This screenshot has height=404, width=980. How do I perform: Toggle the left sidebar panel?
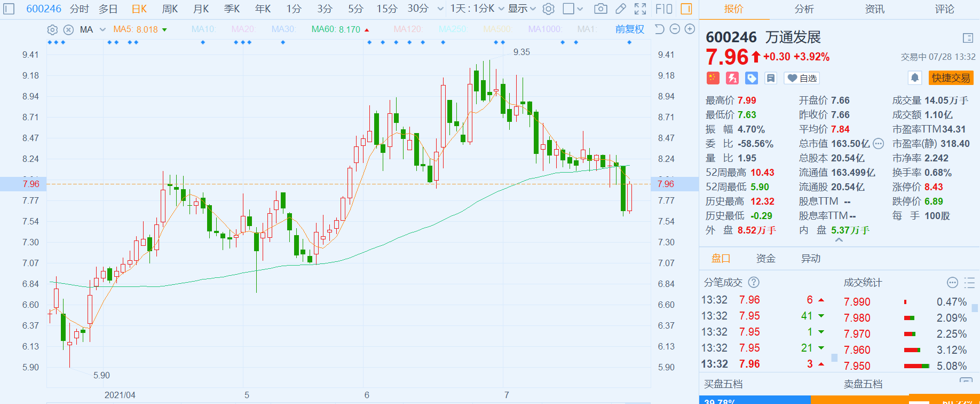9,9
